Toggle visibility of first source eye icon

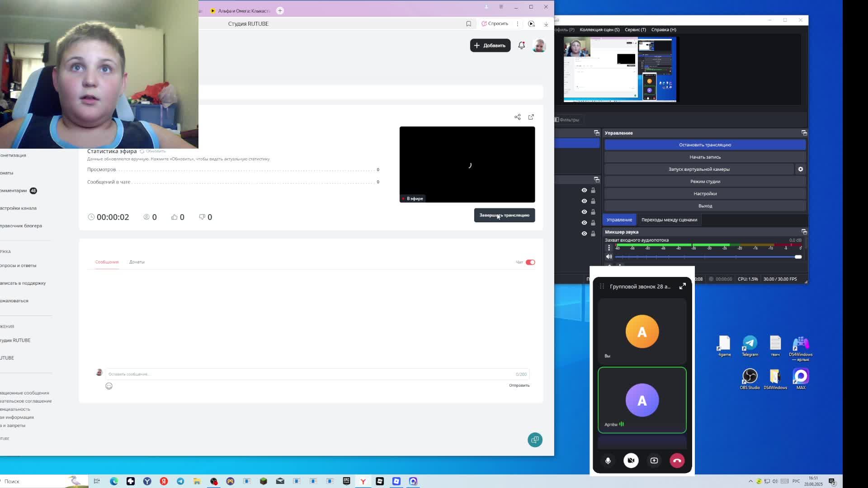[584, 190]
